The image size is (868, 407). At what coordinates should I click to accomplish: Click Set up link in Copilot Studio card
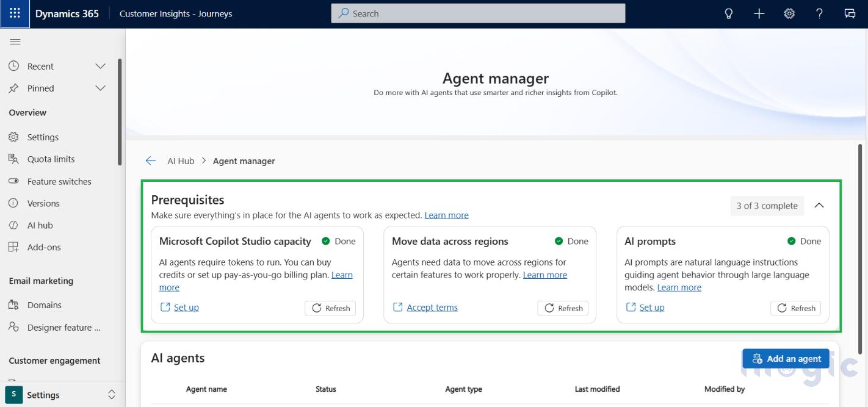[x=186, y=308]
